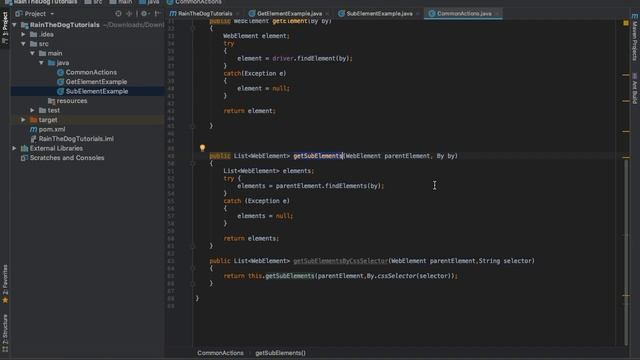This screenshot has height=360, width=640.
Task: Click the GetElementExample class icon in the tree
Action: tap(60, 82)
